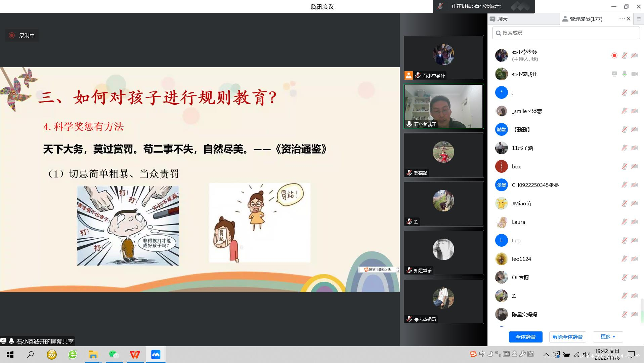Click Sogou input method tray icon
644x363 pixels.
point(473,354)
